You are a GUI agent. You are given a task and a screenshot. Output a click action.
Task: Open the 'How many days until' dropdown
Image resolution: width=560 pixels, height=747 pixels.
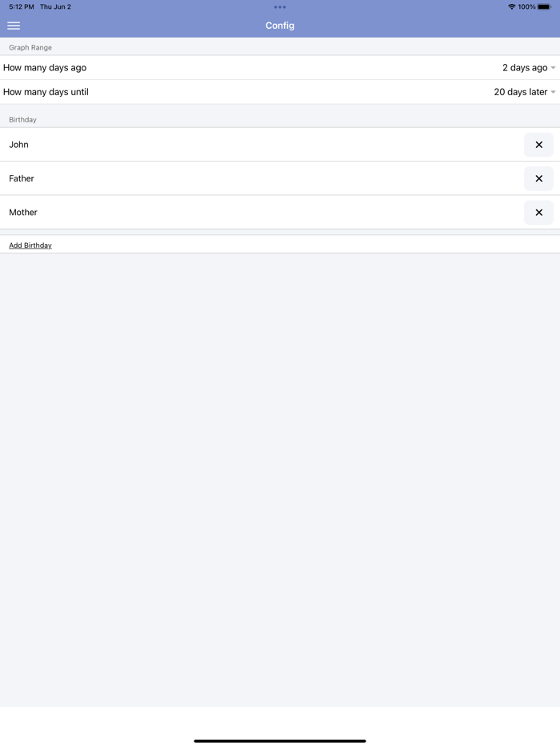[x=524, y=92]
